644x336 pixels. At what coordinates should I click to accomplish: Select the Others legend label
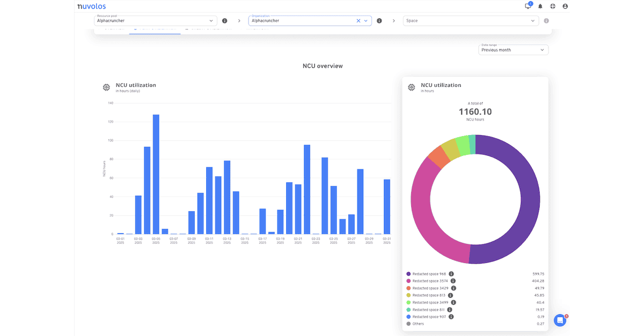point(418,324)
